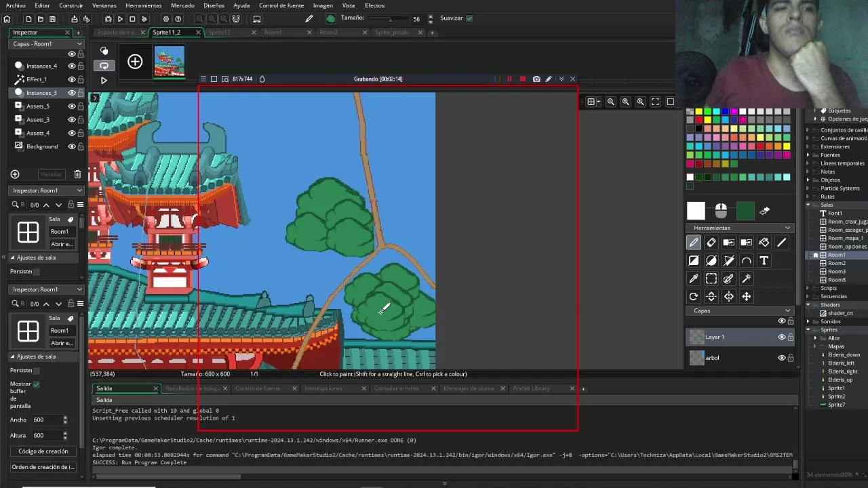Open Room3 in the asset browser

point(836,271)
